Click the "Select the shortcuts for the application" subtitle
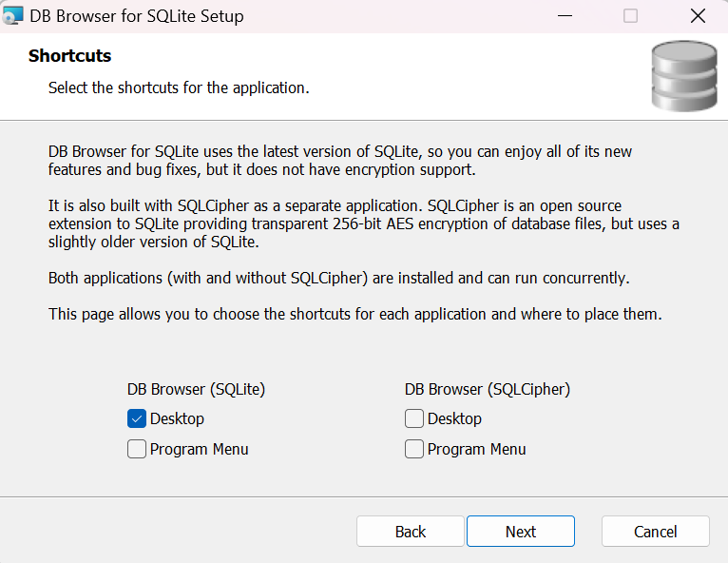The width and height of the screenshot is (728, 563). (179, 88)
